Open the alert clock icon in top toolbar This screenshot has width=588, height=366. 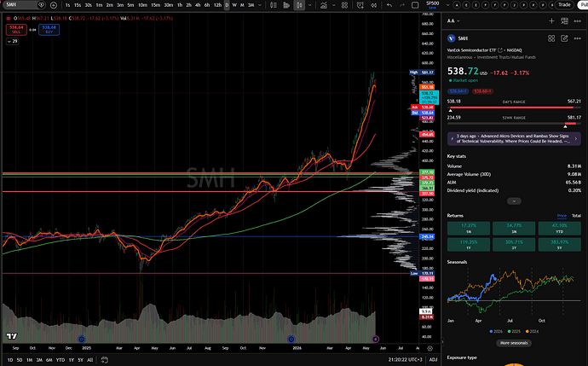[360, 5]
